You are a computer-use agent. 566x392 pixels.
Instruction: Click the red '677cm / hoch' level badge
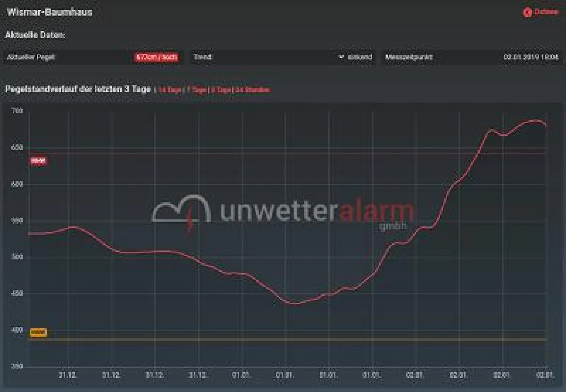click(x=157, y=57)
